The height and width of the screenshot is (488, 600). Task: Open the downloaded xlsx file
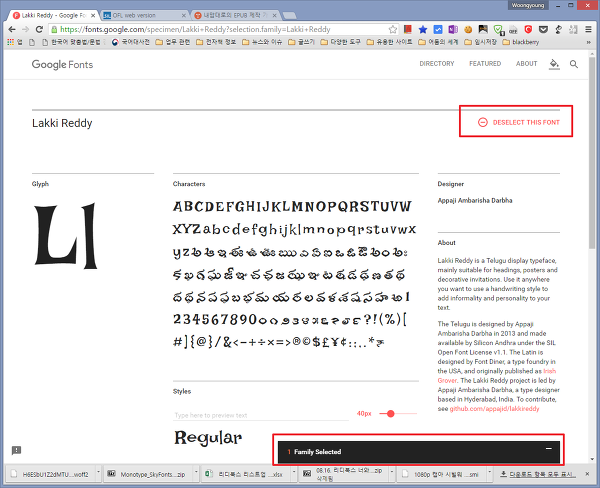[x=245, y=474]
